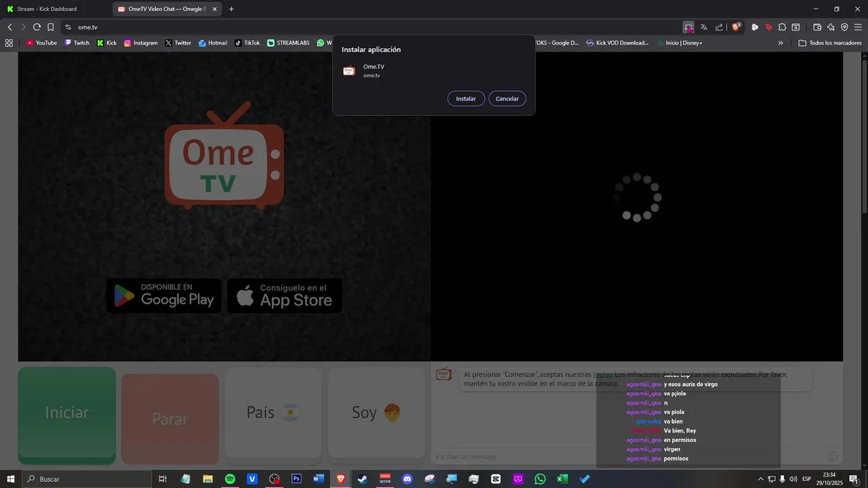868x488 pixels.
Task: Open Discord from taskbar
Action: pyautogui.click(x=407, y=479)
